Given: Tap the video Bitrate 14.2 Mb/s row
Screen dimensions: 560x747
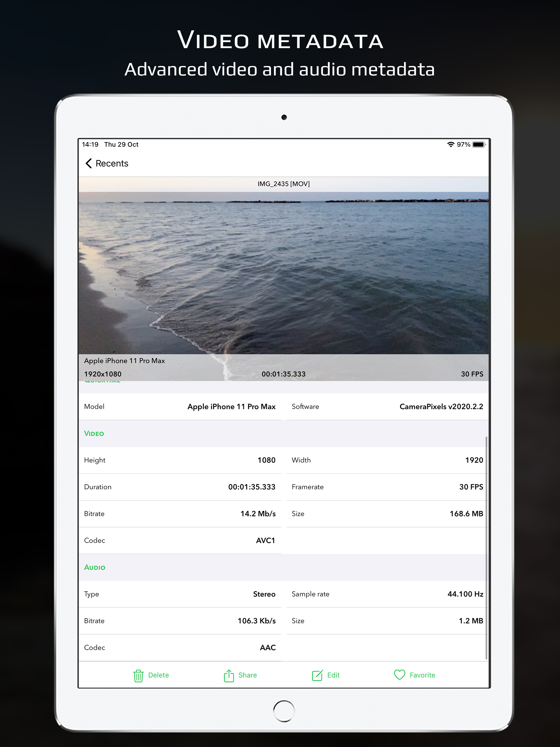Looking at the screenshot, I should point(180,514).
